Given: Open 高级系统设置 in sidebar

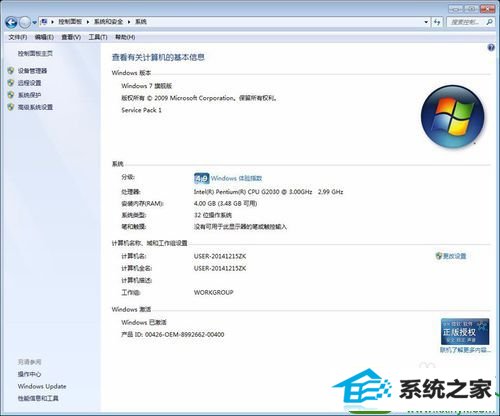Looking at the screenshot, I should [x=35, y=107].
